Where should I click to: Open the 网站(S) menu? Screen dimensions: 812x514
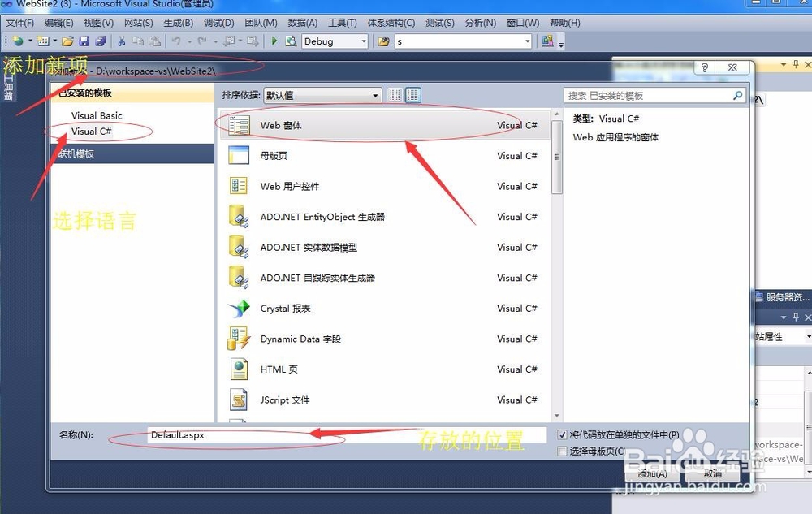[x=138, y=23]
